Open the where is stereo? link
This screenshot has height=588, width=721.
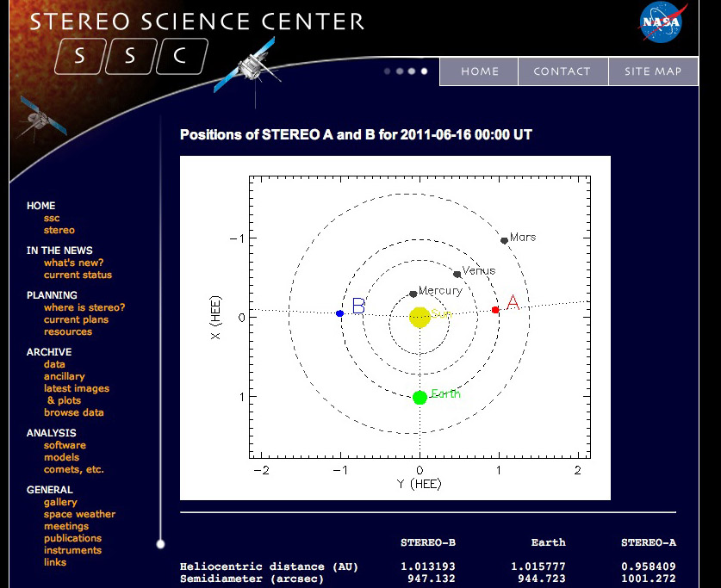tap(84, 307)
